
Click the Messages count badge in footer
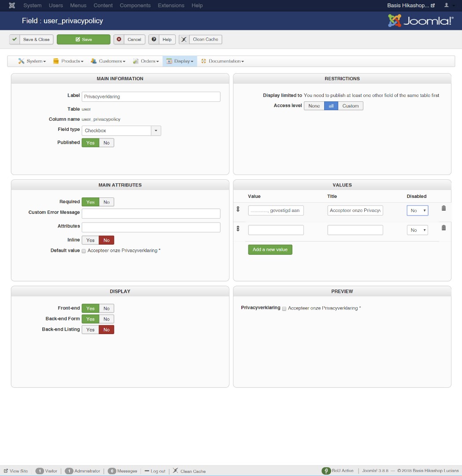click(x=112, y=471)
